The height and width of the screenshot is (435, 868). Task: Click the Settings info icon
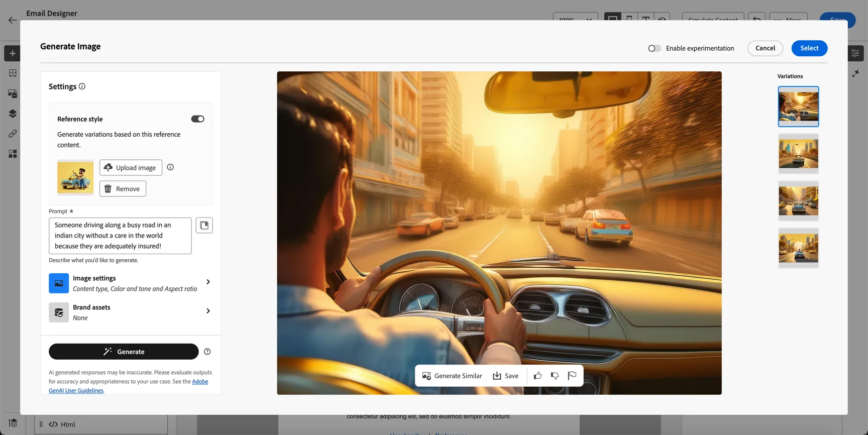coord(82,86)
